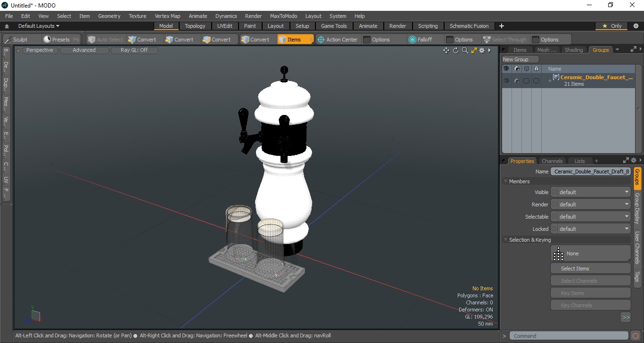Click the viewport zoom magnifier icon
Image resolution: width=644 pixels, height=343 pixels.
[465, 50]
